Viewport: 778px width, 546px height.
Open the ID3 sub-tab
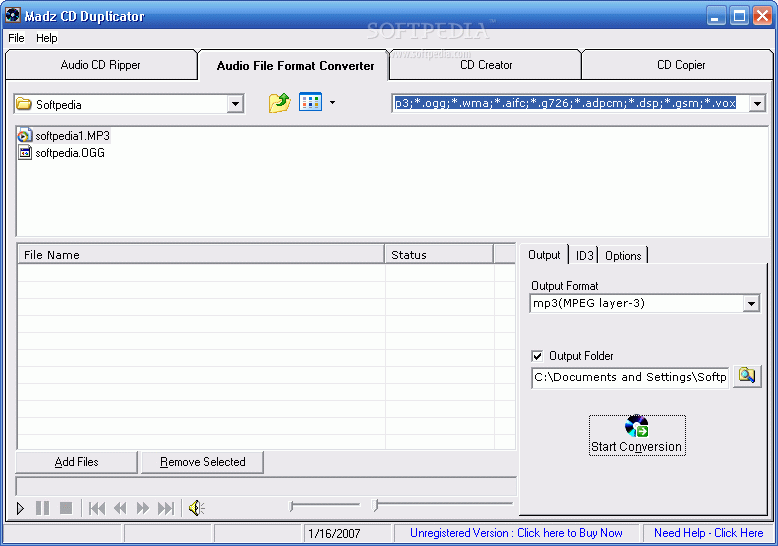pyautogui.click(x=584, y=256)
